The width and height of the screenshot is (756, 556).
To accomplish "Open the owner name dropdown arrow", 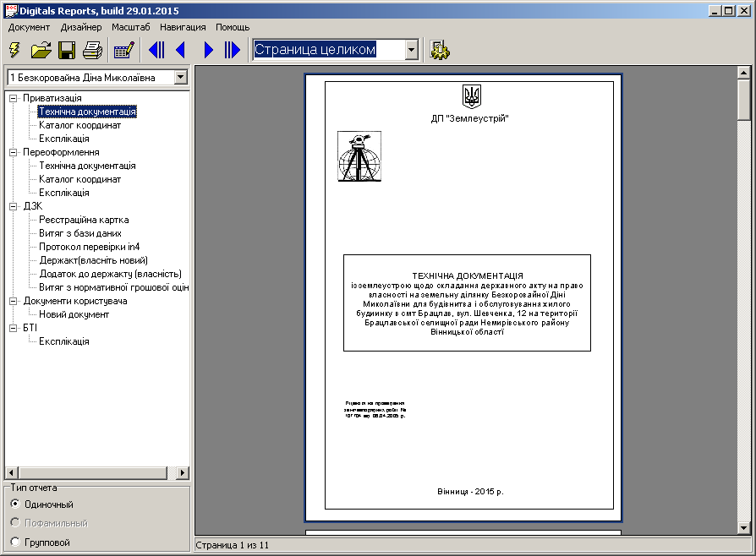I will click(181, 77).
